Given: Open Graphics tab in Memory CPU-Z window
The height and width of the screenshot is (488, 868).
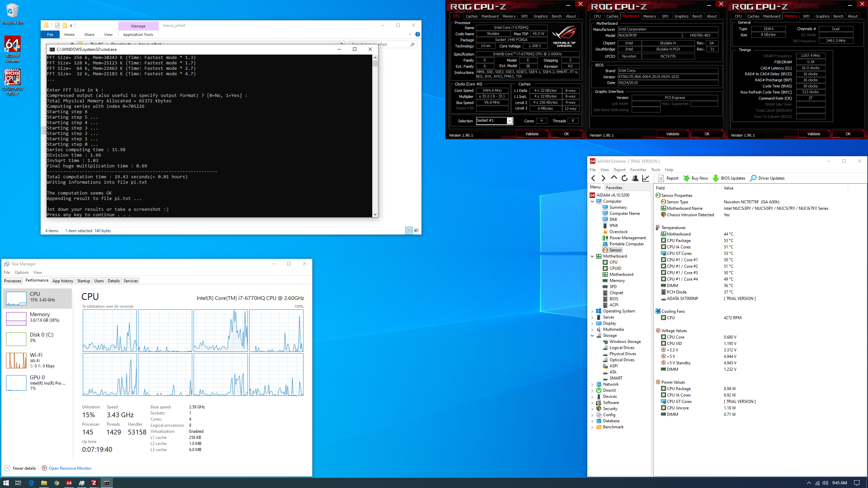Looking at the screenshot, I should tap(823, 16).
